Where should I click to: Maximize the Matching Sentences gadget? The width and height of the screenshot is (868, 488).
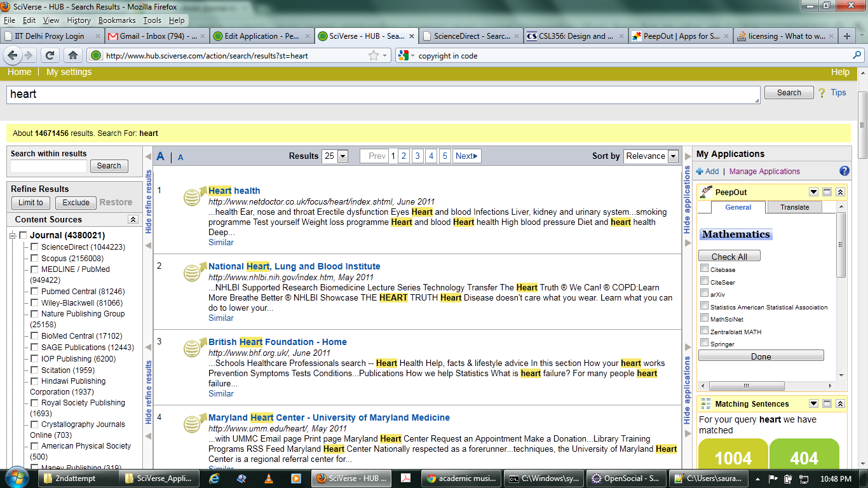pyautogui.click(x=827, y=403)
